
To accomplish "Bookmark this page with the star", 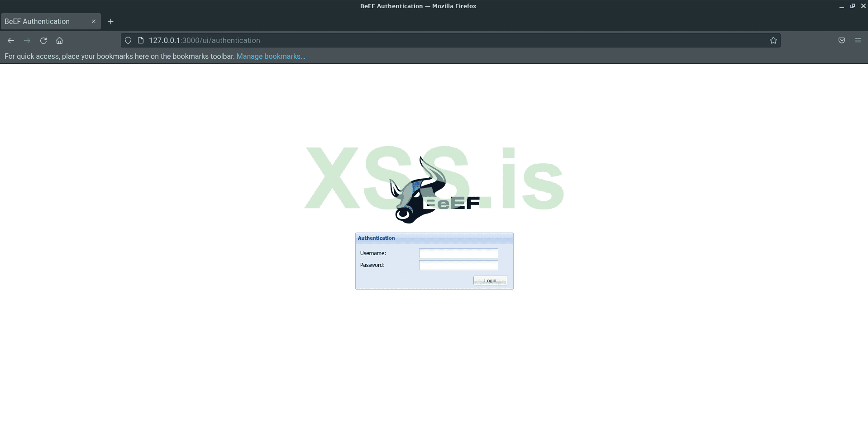I will [x=773, y=41].
